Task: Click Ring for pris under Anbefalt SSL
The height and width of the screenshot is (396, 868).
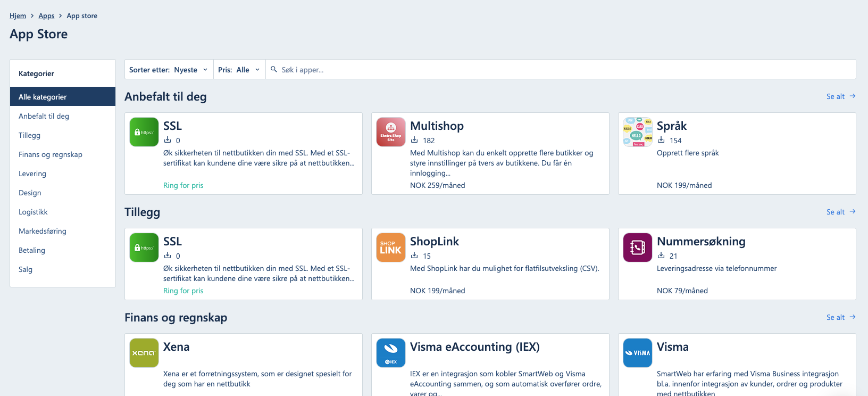Action: click(x=183, y=185)
